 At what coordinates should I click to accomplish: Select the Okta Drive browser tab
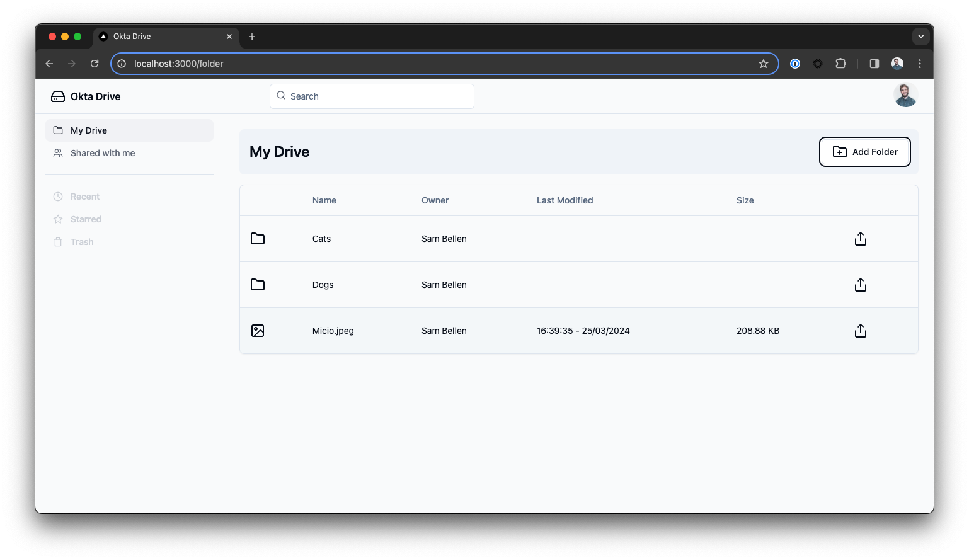(x=166, y=37)
